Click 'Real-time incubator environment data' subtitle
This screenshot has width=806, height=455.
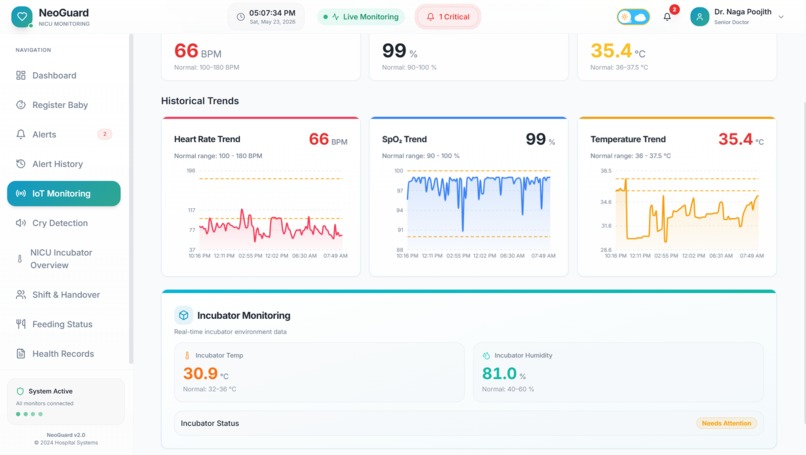pos(230,332)
